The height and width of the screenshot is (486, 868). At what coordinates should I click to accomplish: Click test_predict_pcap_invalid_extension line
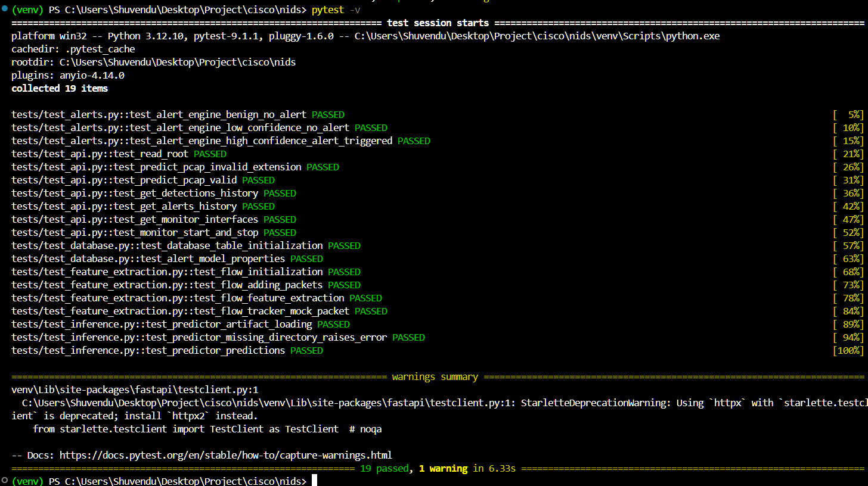pyautogui.click(x=175, y=167)
